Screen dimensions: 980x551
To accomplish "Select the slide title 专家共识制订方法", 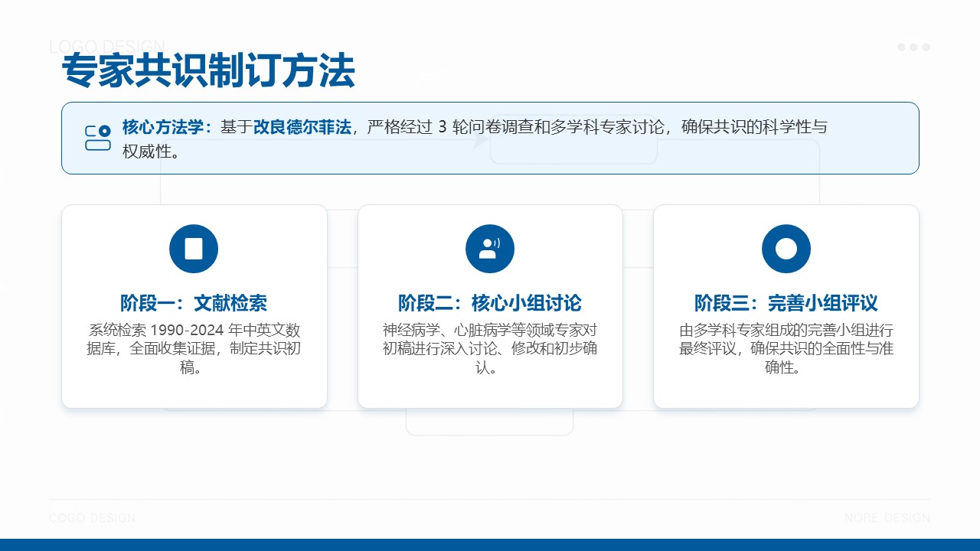I will coord(208,72).
